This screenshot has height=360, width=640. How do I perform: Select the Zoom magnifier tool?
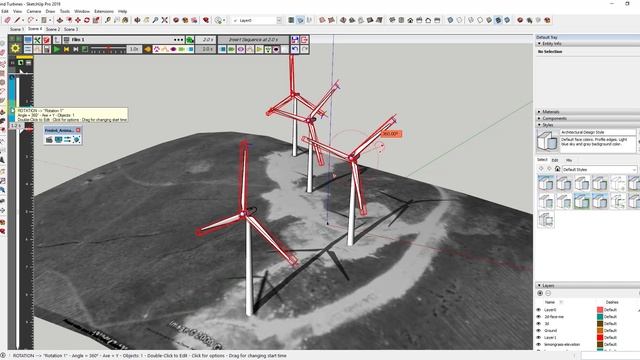155,20
